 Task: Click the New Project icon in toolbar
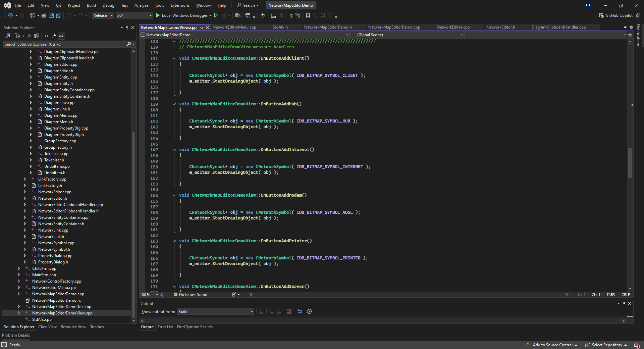click(33, 15)
